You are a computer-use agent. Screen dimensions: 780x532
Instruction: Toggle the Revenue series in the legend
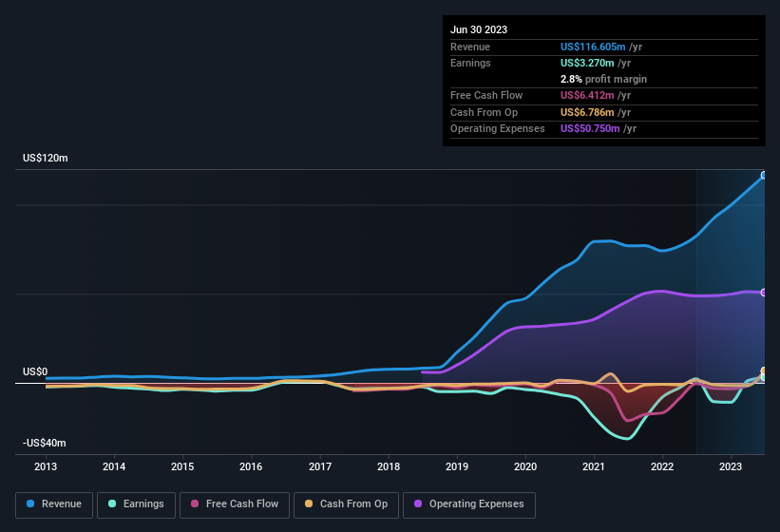[x=54, y=504]
